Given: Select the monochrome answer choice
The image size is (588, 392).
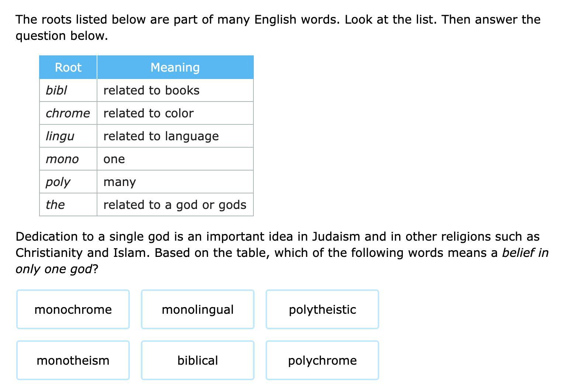Looking at the screenshot, I should pyautogui.click(x=73, y=309).
